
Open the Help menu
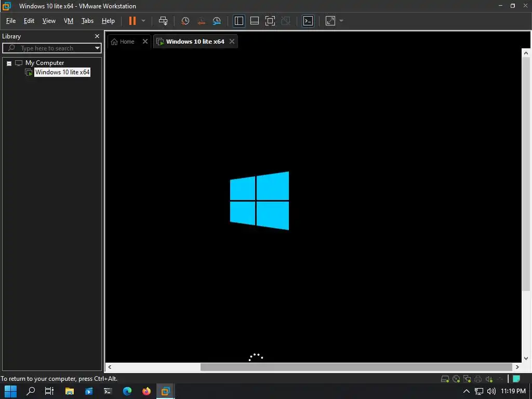click(x=108, y=21)
